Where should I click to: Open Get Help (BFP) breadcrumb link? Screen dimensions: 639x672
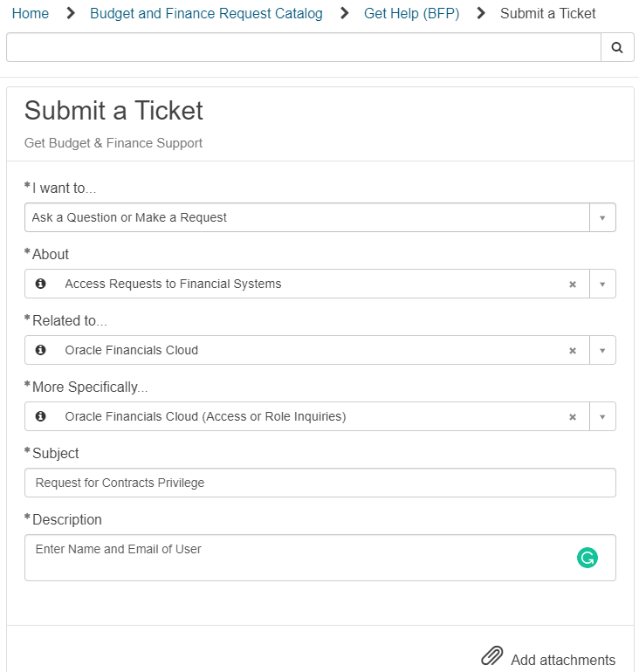click(x=411, y=13)
